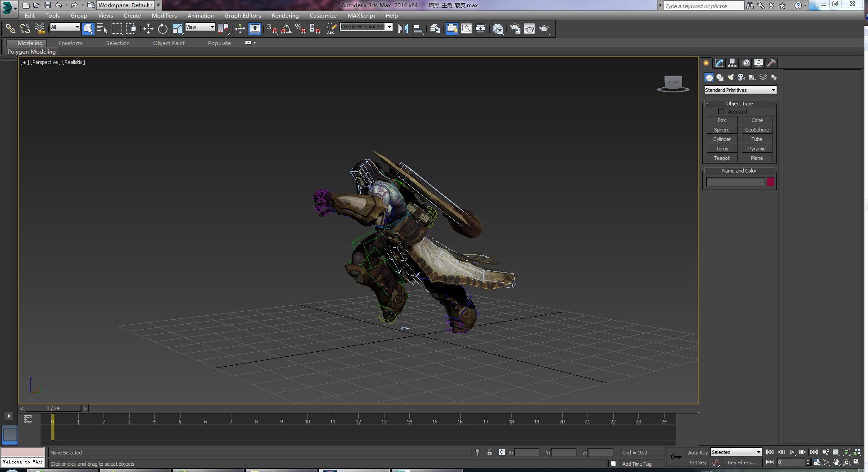
Task: Click the GeoSphere button
Action: pos(757,130)
